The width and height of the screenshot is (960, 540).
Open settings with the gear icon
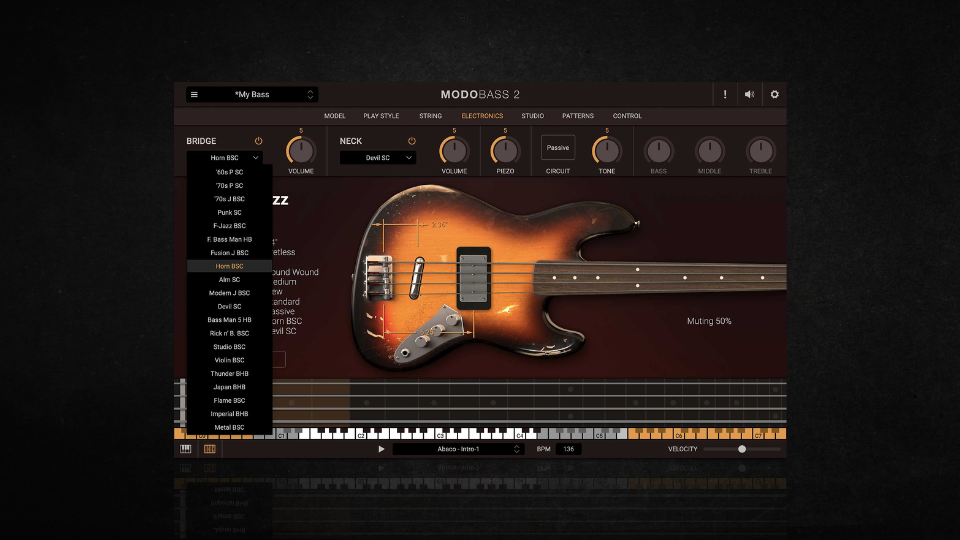pos(774,94)
